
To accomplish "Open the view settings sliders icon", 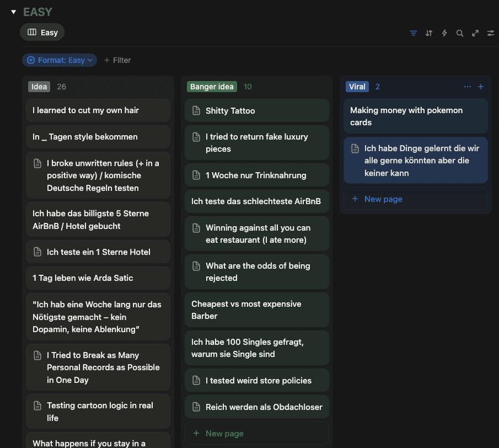I will 490,33.
